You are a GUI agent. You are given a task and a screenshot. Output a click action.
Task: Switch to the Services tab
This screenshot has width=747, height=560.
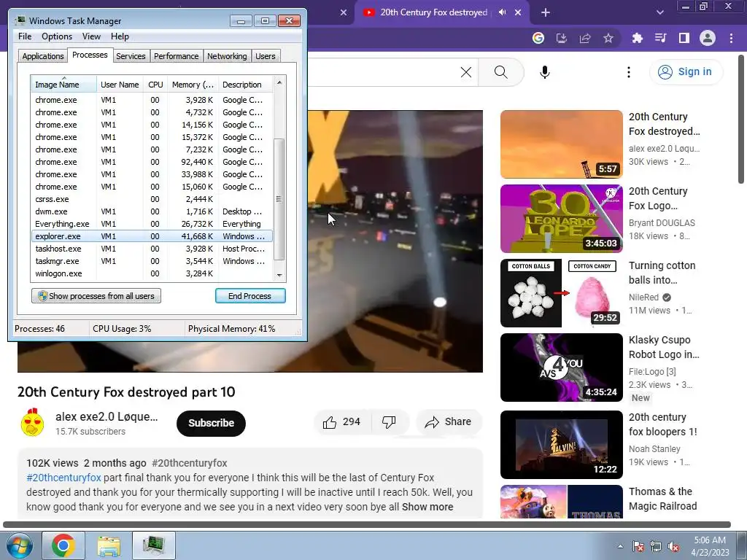[x=131, y=56]
